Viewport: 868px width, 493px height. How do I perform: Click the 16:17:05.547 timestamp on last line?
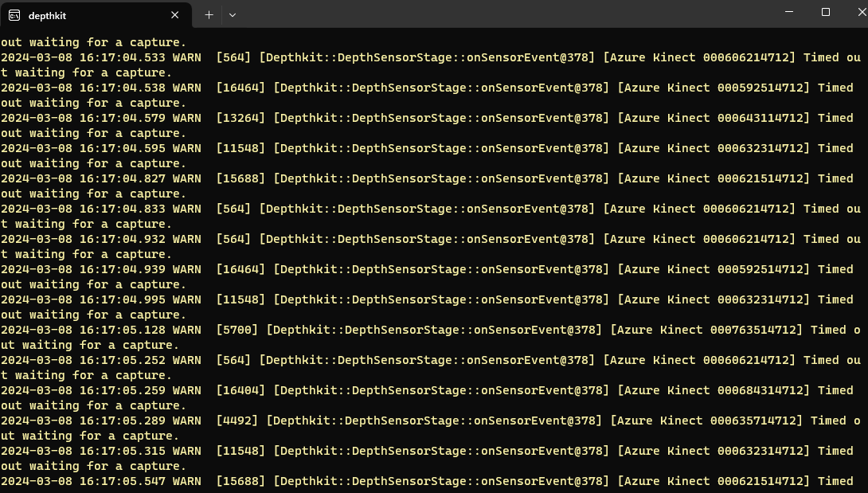pos(119,481)
